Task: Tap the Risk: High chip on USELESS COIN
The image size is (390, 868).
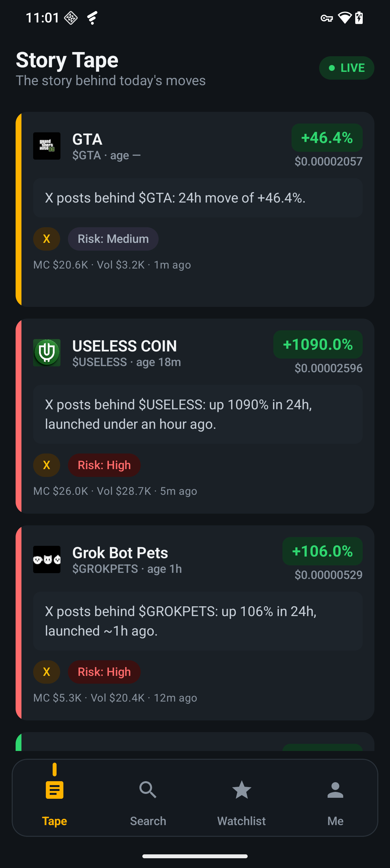Action: point(104,465)
